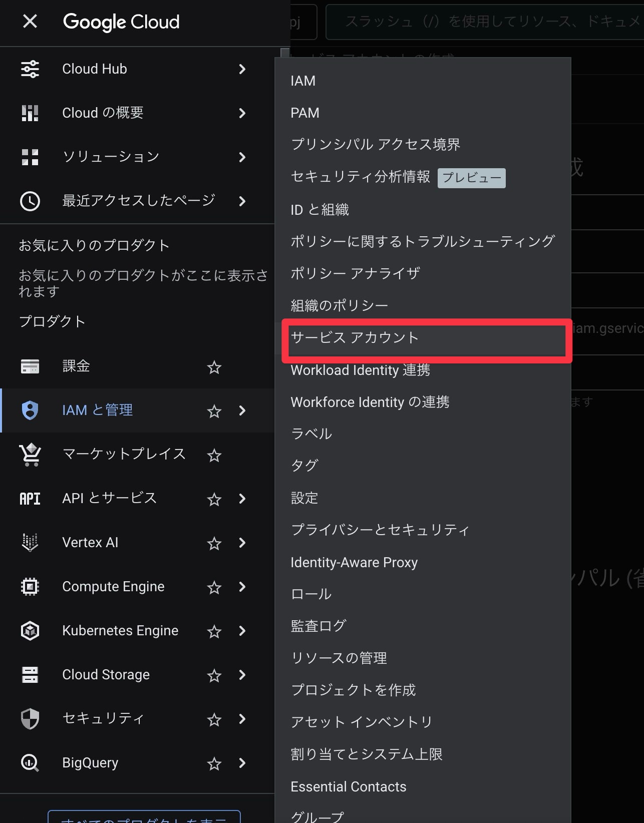Click the ソリューション grid icon
This screenshot has height=823, width=644.
point(30,157)
